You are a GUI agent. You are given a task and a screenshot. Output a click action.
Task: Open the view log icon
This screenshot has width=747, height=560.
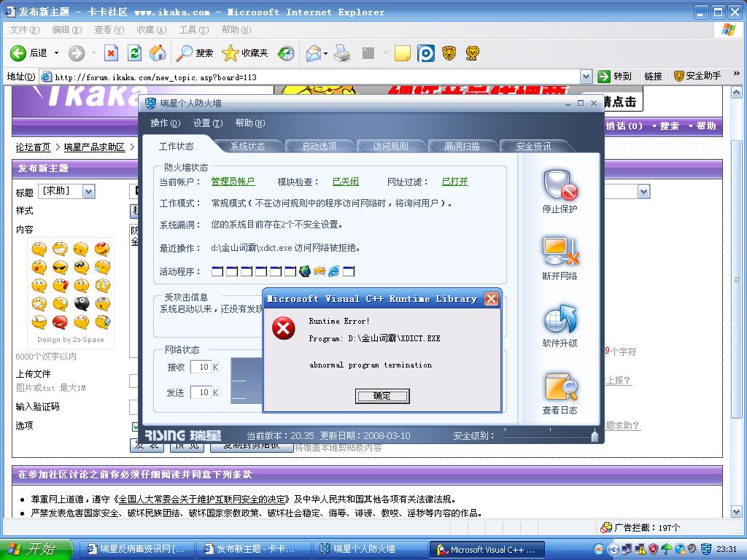560,386
